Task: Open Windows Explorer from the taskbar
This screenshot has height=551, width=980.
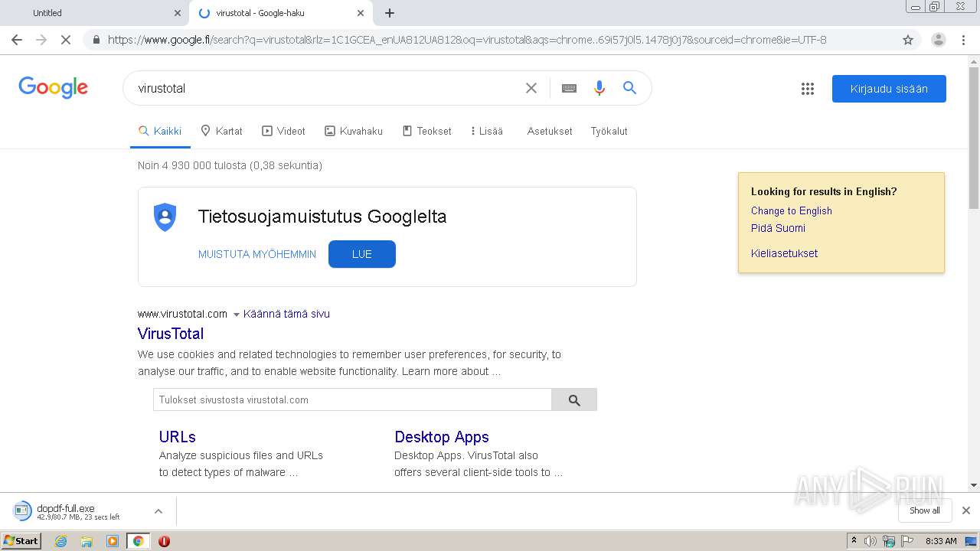Action: point(87,541)
